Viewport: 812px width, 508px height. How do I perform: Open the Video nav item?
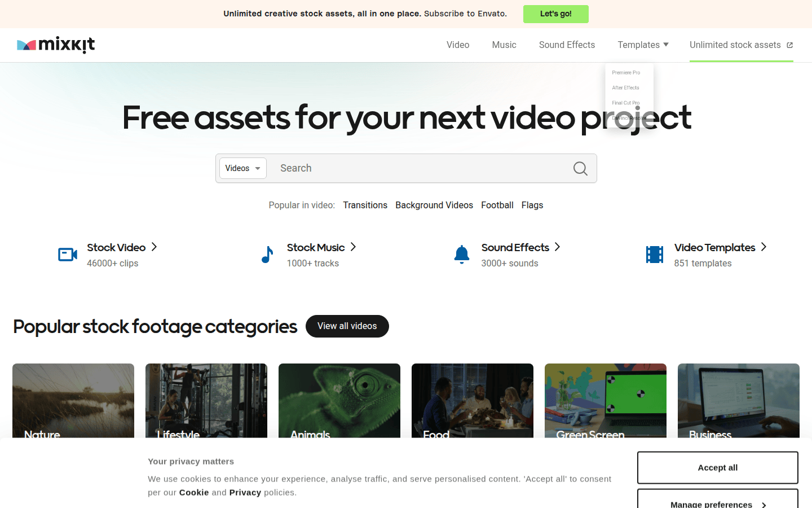458,45
